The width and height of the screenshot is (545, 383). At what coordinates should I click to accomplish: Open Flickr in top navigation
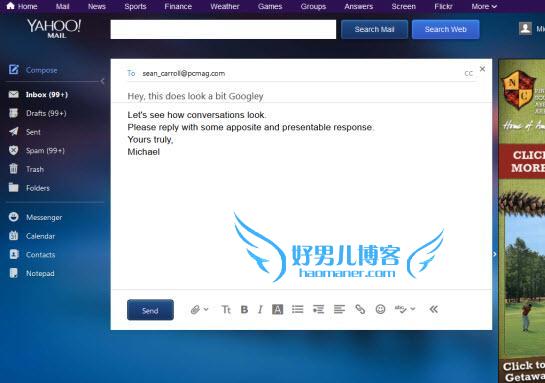click(443, 7)
